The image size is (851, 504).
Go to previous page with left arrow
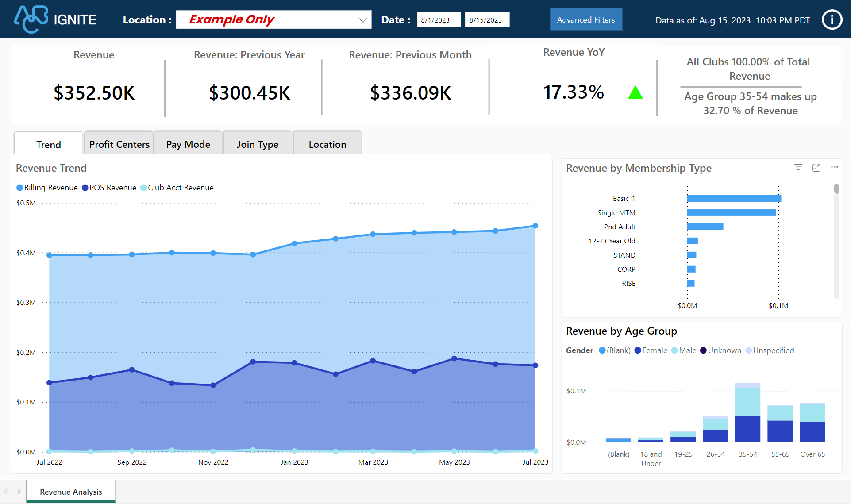tap(6, 492)
